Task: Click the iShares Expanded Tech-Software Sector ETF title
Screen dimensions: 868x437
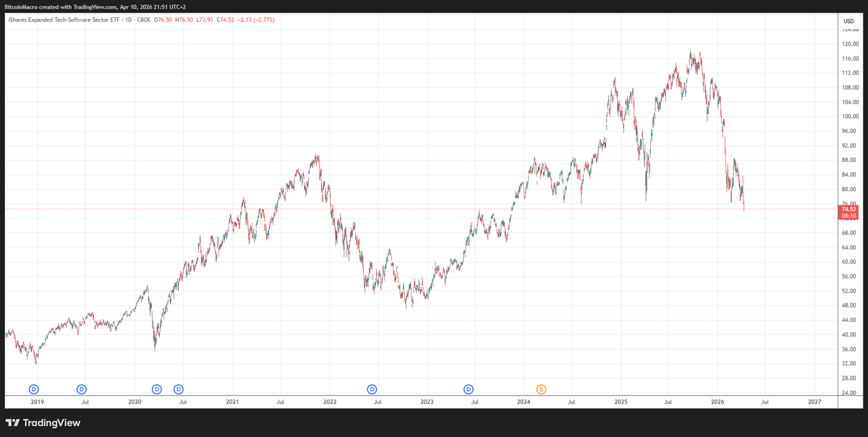Action: click(66, 20)
